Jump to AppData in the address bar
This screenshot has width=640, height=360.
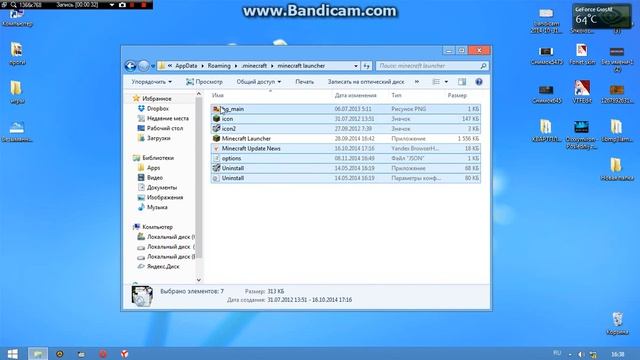coord(186,66)
